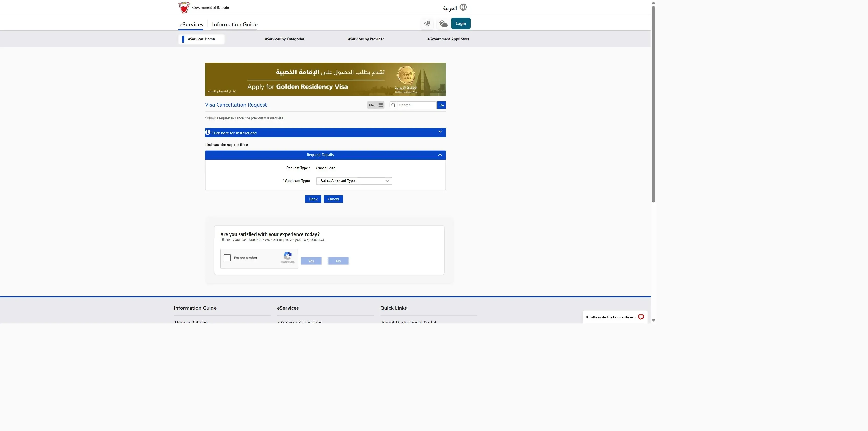Screen dimensions: 868x431
Task: Open the chat bubble icon
Action: [641, 317]
